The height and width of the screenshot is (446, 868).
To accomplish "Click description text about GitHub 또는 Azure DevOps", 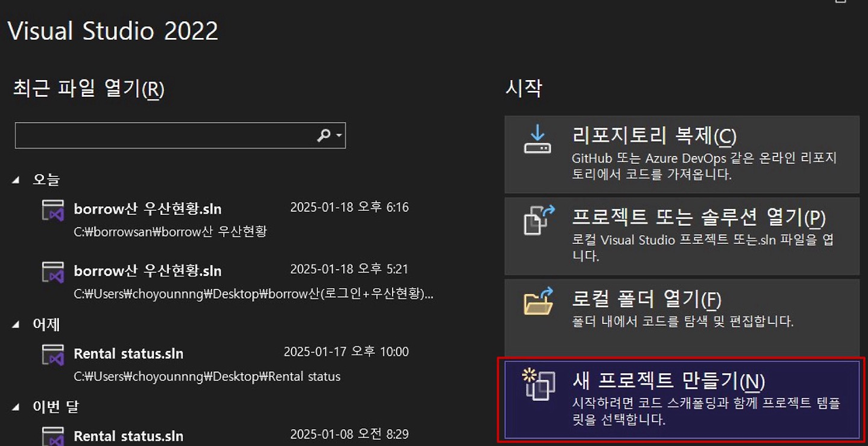I will pos(704,166).
